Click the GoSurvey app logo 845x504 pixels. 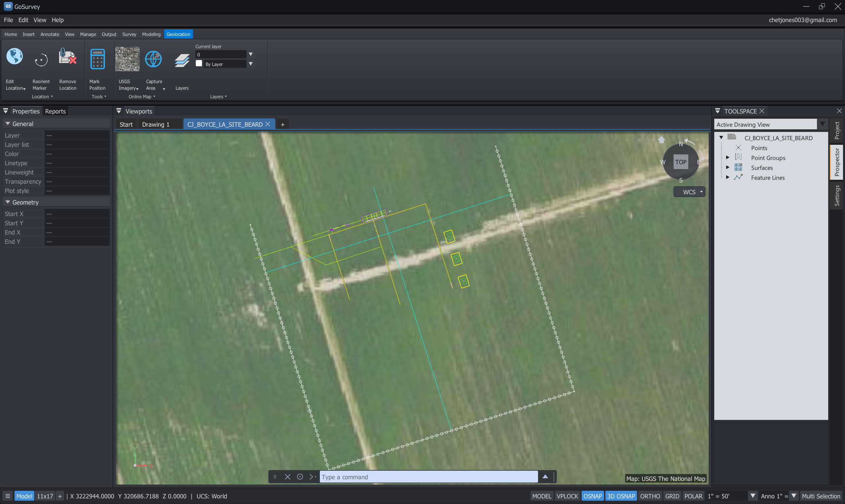[8, 7]
